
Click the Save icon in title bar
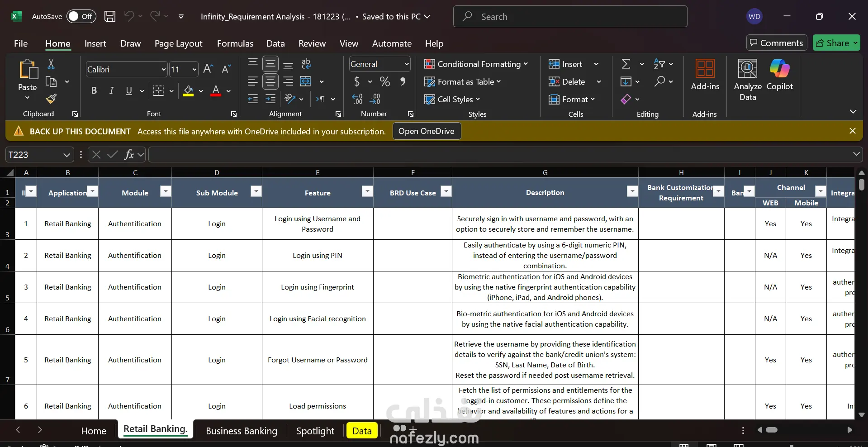click(110, 17)
